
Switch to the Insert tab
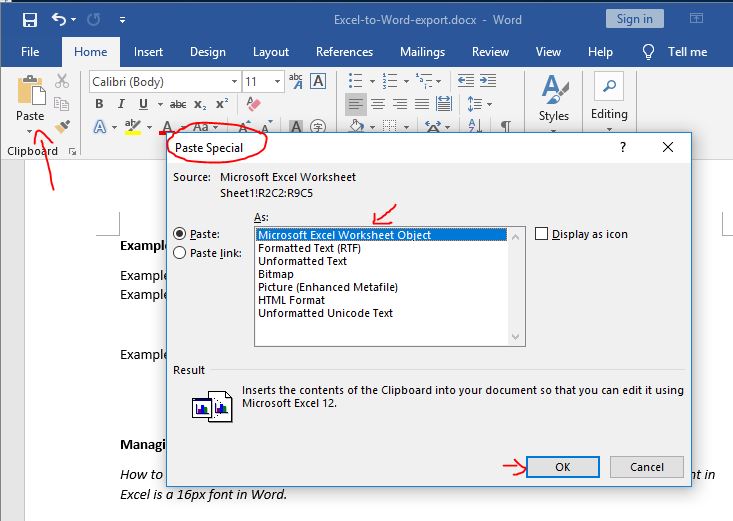(x=148, y=52)
